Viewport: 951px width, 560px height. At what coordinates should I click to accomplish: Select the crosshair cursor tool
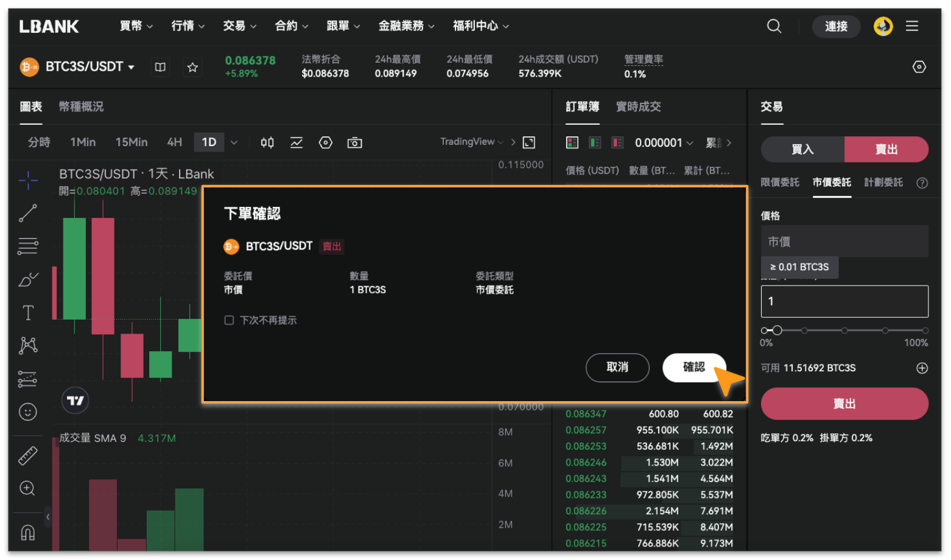pos(28,180)
